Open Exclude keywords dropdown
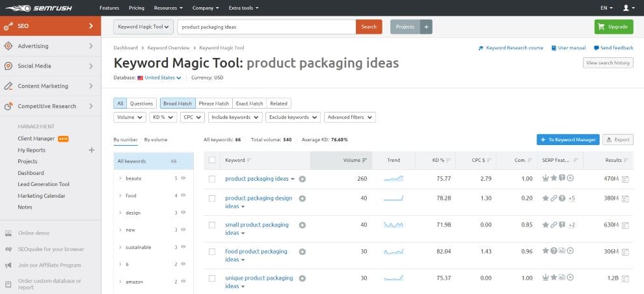Viewport: 644px width, 294px height. coord(293,118)
